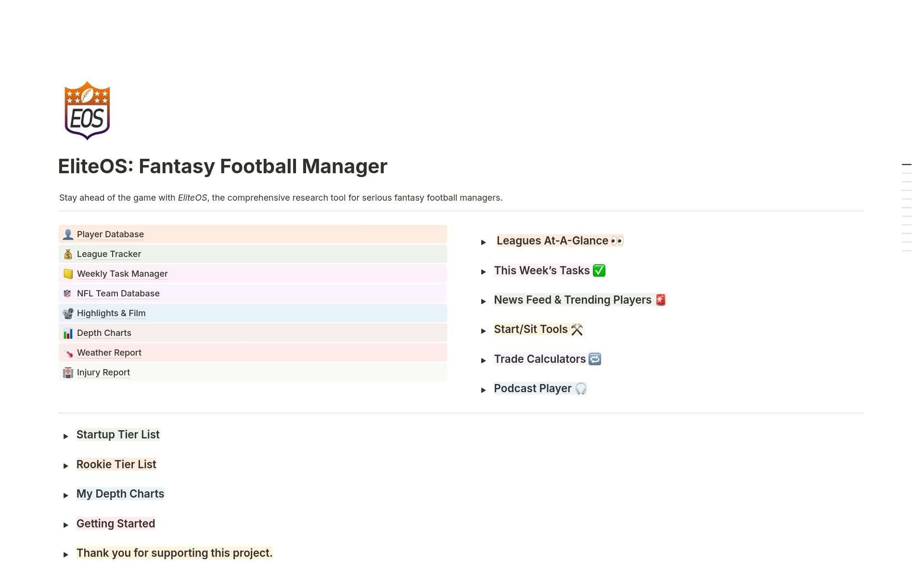
Task: Expand the Startup Tier List toggle
Action: tap(66, 436)
